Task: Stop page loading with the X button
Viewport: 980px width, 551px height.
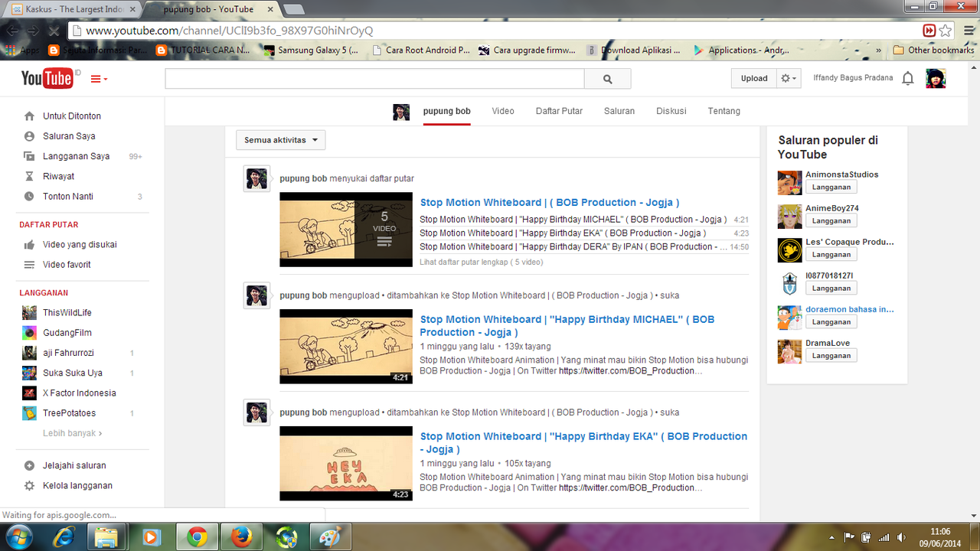Action: [53, 31]
